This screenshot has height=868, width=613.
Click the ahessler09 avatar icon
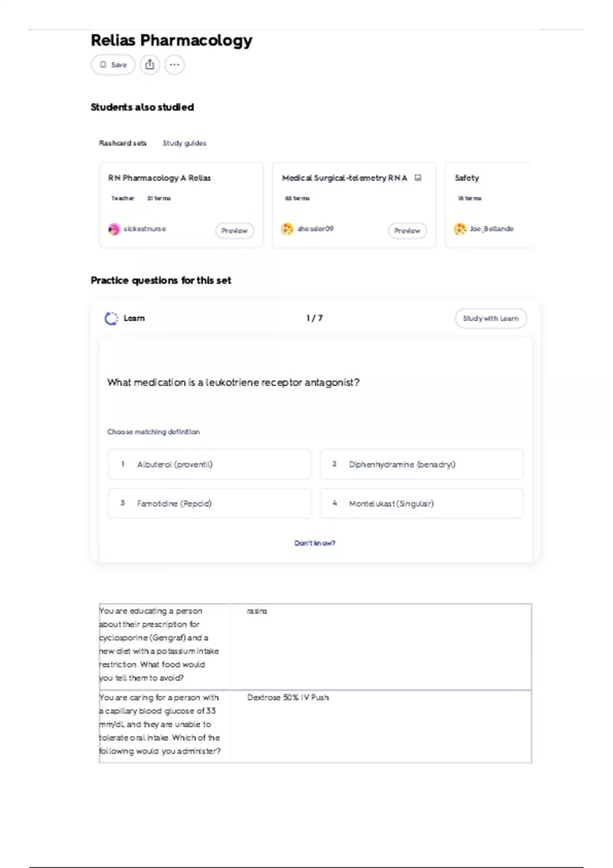click(288, 229)
